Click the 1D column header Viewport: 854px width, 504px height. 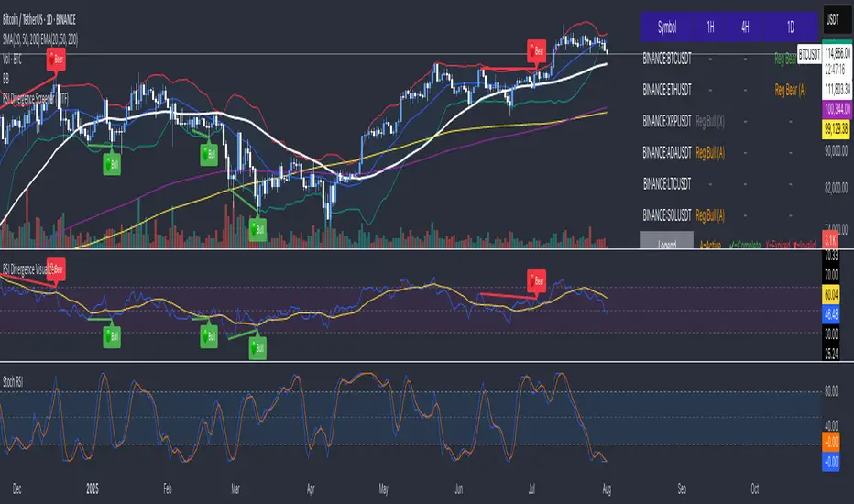(x=790, y=27)
